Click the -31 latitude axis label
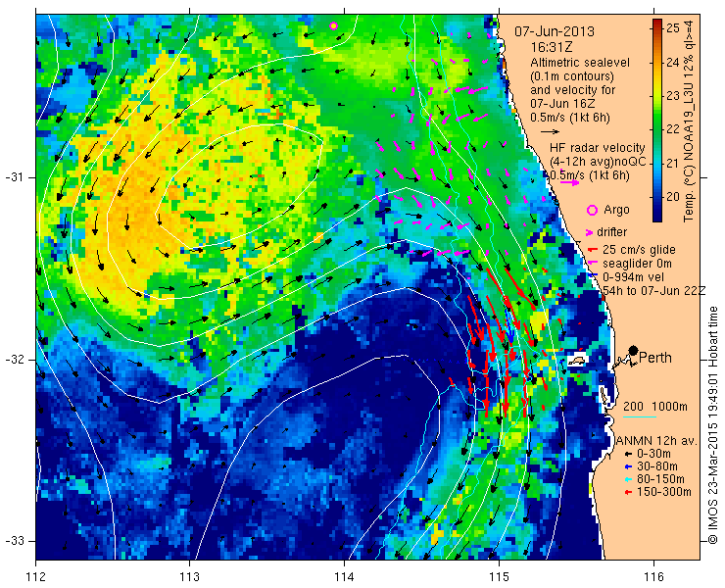This screenshot has width=725, height=588. pos(14,177)
